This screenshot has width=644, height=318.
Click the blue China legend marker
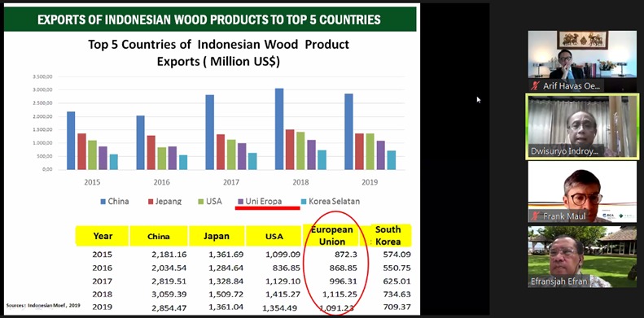tap(103, 202)
